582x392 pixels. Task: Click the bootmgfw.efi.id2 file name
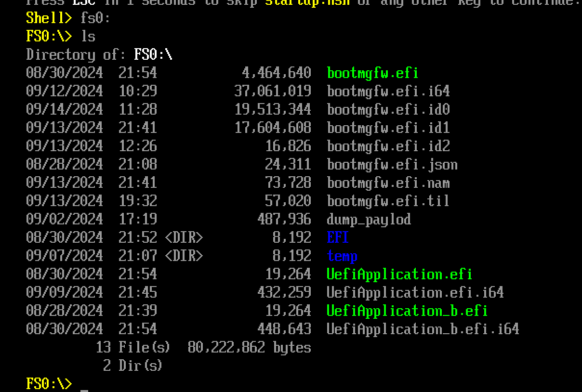point(388,146)
